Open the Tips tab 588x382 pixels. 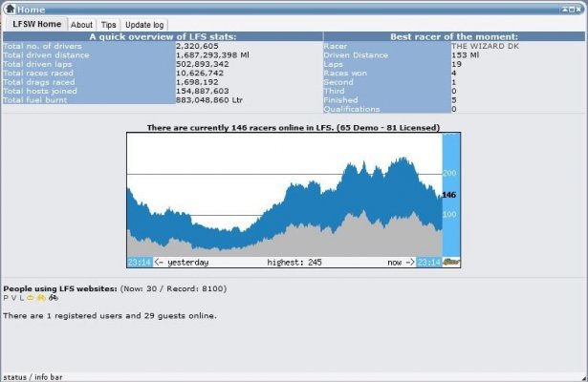[109, 25]
